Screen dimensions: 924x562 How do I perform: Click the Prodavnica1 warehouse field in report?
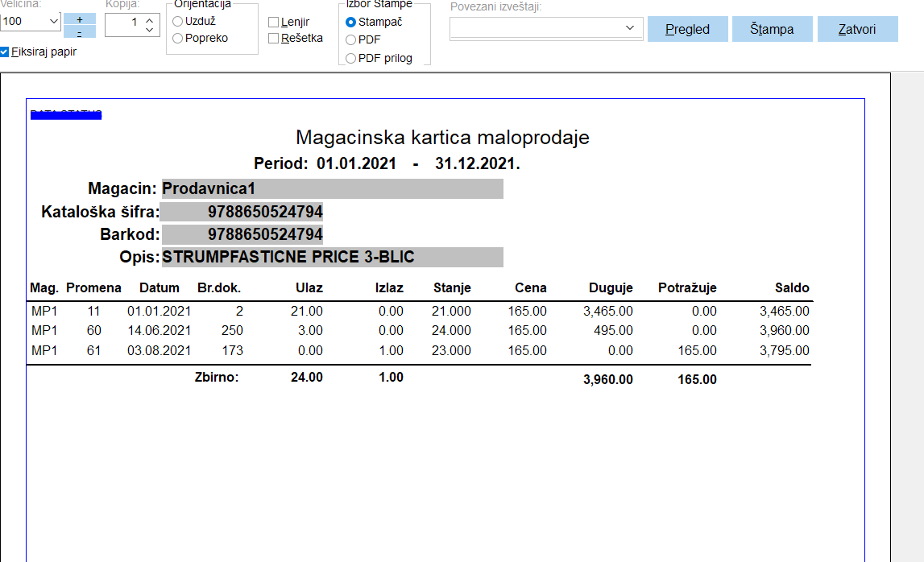pyautogui.click(x=332, y=188)
